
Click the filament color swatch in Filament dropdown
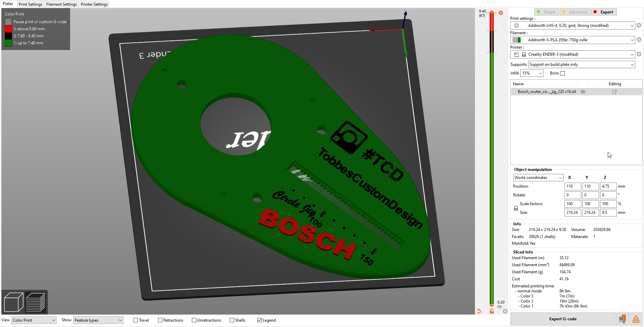coord(517,40)
